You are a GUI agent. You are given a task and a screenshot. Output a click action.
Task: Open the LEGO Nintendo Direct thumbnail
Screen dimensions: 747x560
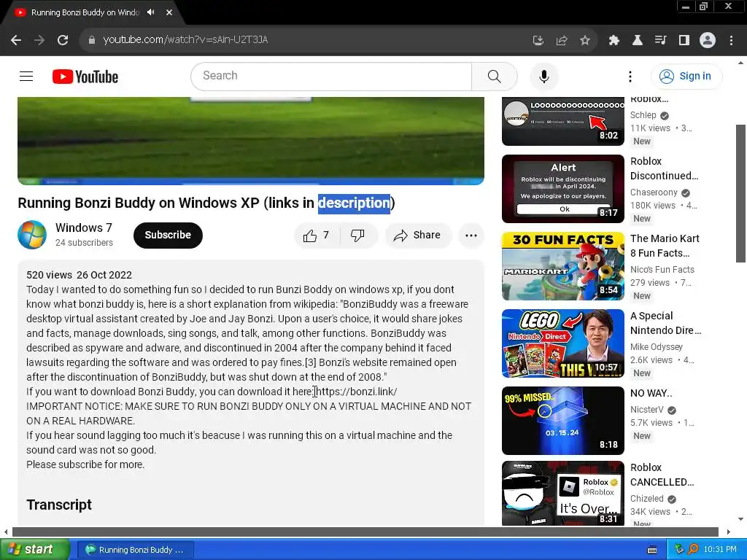(563, 343)
